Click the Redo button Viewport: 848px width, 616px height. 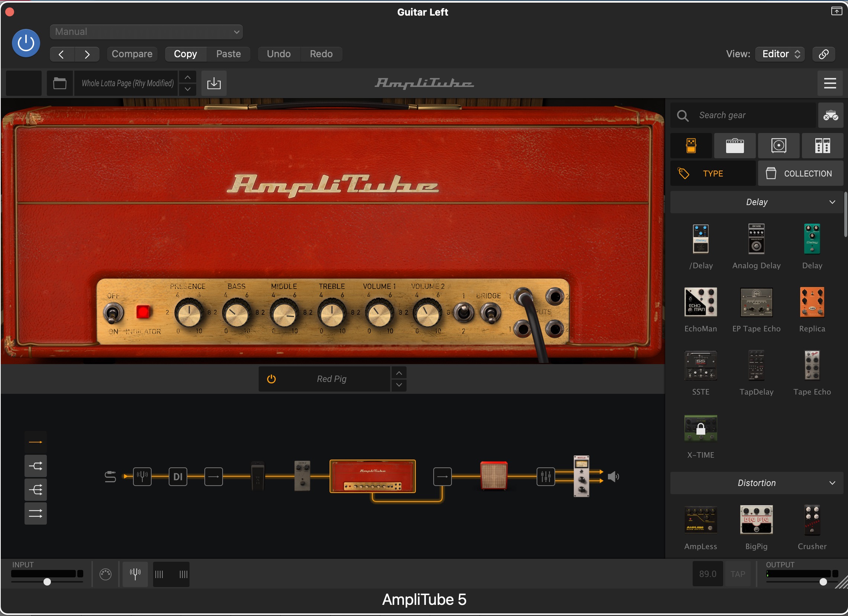tap(321, 54)
